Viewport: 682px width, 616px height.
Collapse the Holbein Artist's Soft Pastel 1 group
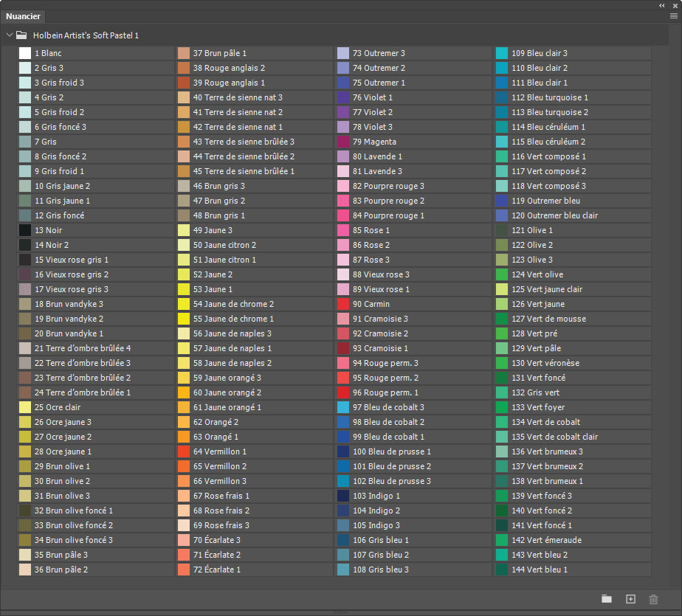pyautogui.click(x=9, y=35)
